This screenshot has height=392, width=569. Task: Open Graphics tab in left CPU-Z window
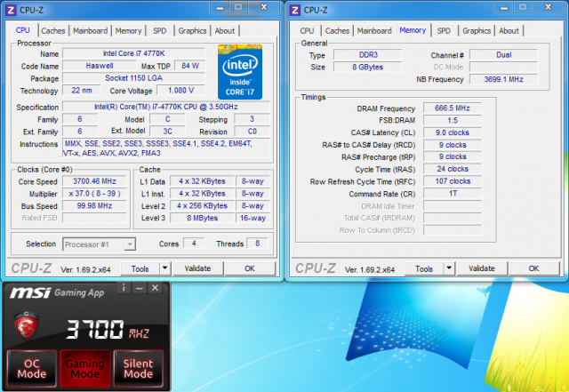192,31
